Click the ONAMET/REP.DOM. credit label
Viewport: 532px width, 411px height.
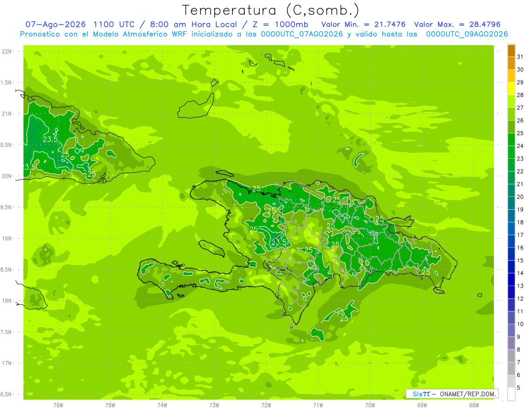[467, 394]
